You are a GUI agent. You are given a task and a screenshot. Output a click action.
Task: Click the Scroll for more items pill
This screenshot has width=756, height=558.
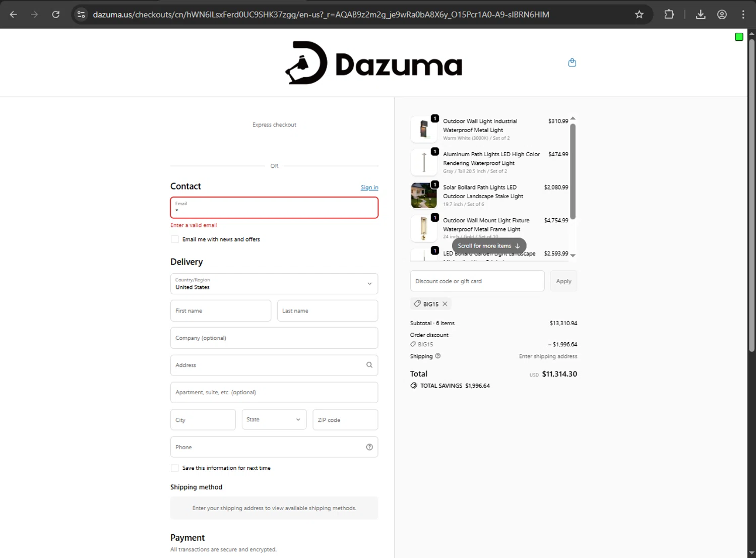click(489, 246)
